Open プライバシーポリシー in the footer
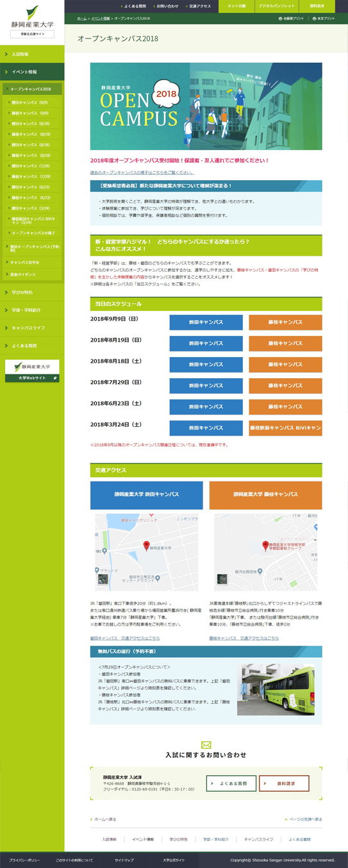 coord(25,860)
